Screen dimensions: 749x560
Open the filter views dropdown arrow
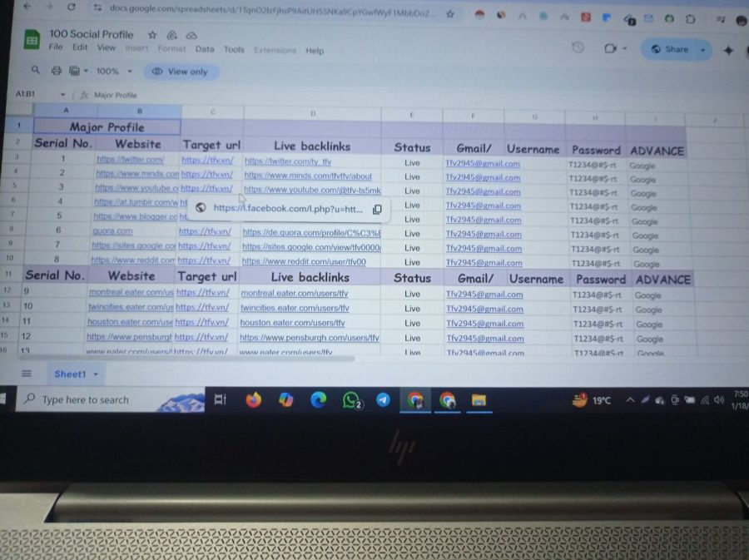86,71
